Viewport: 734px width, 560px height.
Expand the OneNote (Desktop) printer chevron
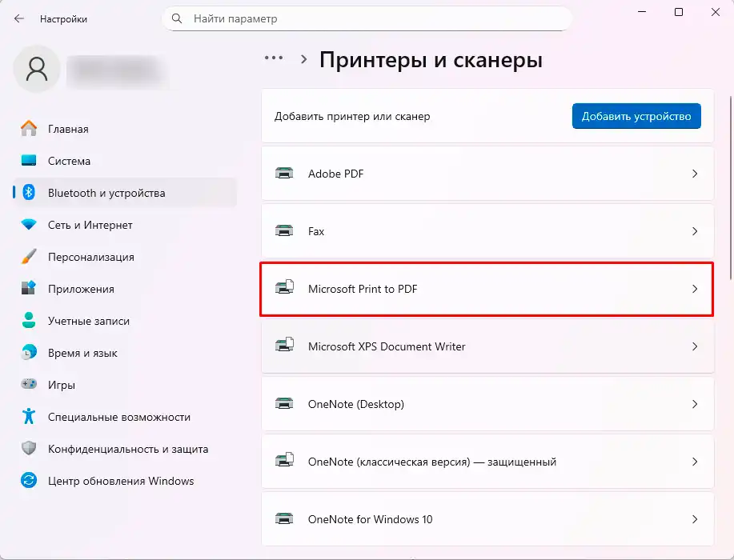[x=695, y=404]
